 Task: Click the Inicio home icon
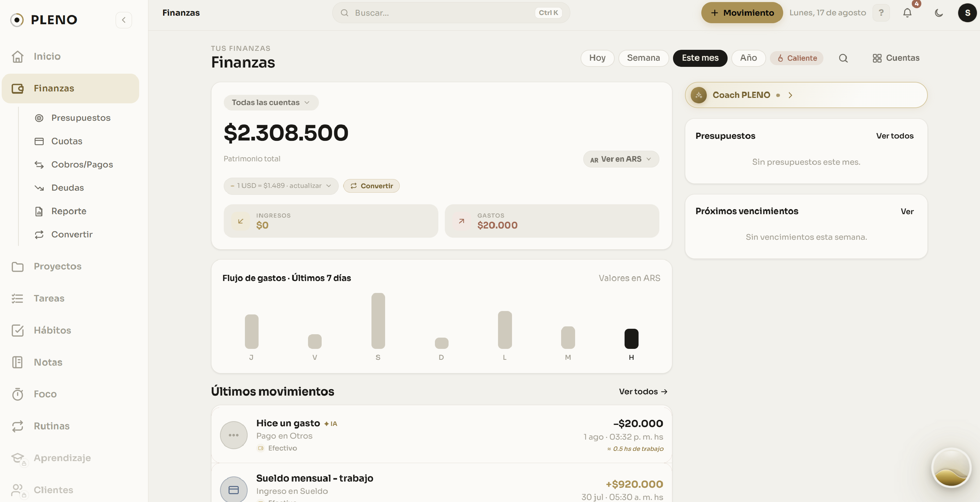click(17, 56)
